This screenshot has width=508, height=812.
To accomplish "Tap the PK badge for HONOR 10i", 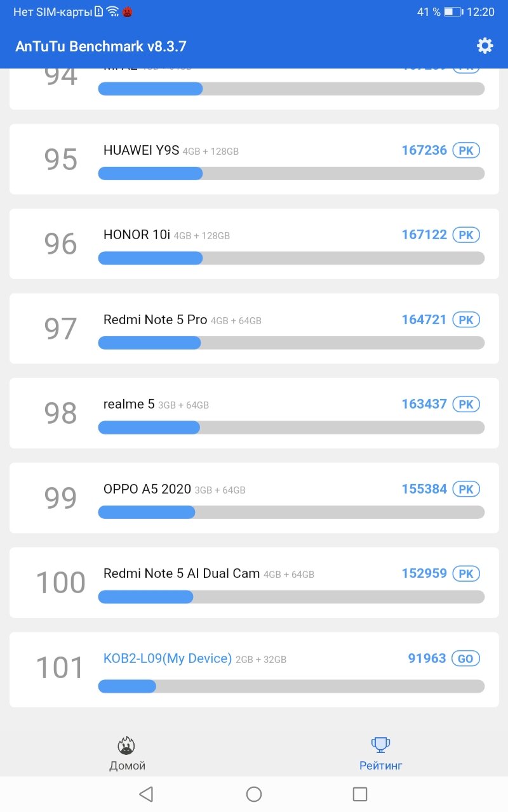I will [x=466, y=235].
